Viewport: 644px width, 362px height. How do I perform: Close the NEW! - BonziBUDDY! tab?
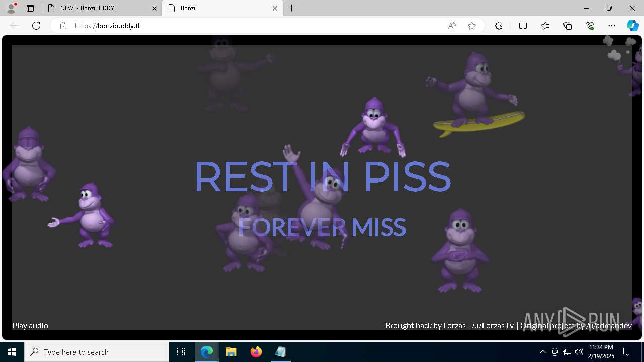(154, 8)
